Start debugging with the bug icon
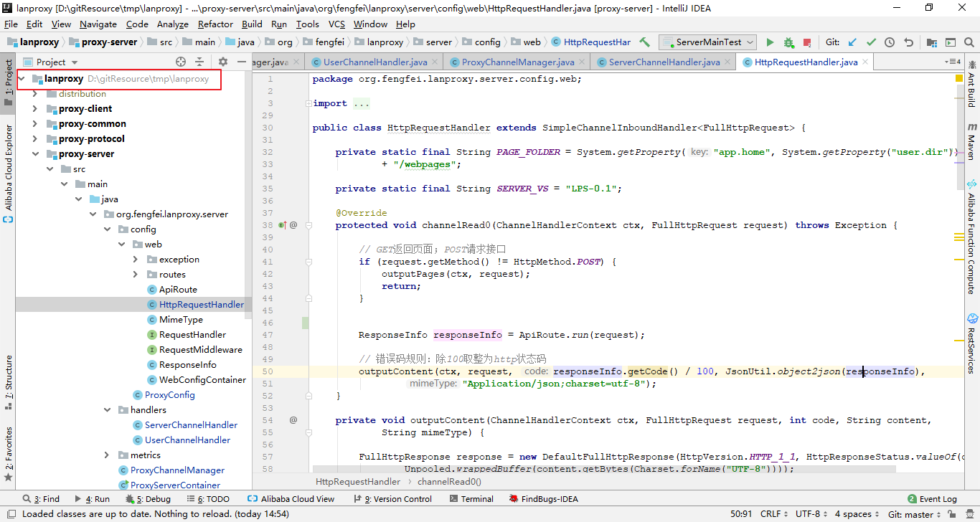980x522 pixels. 788,42
